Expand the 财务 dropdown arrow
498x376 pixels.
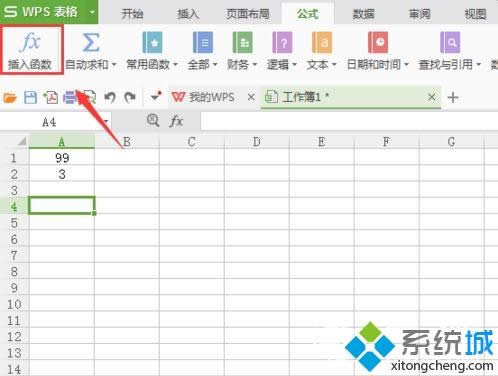(x=255, y=64)
